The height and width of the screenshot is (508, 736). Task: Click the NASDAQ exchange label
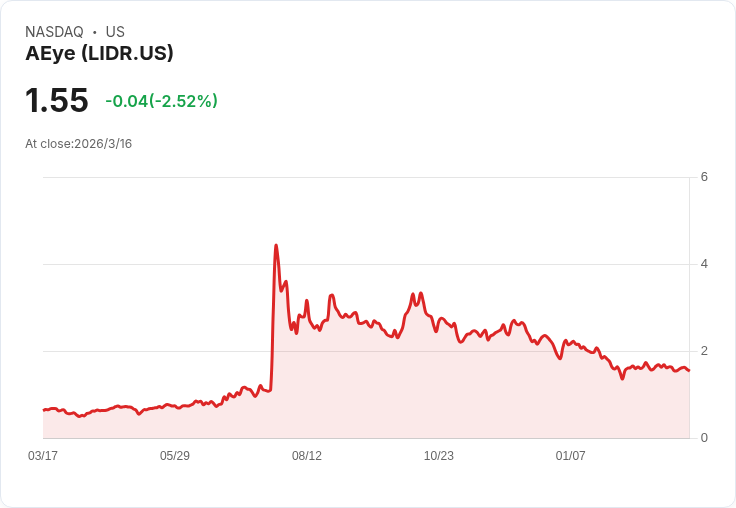[x=54, y=32]
